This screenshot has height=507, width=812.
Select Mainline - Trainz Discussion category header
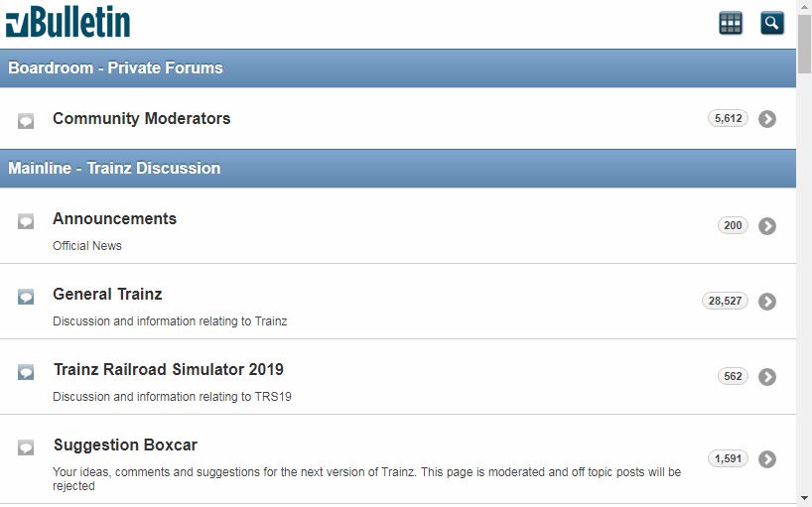tap(398, 169)
